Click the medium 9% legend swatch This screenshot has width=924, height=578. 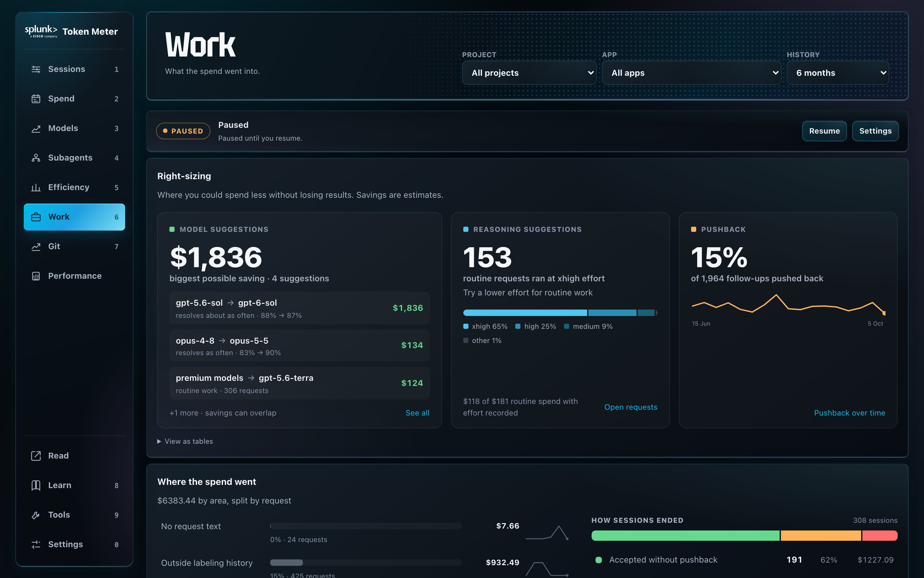click(x=567, y=327)
